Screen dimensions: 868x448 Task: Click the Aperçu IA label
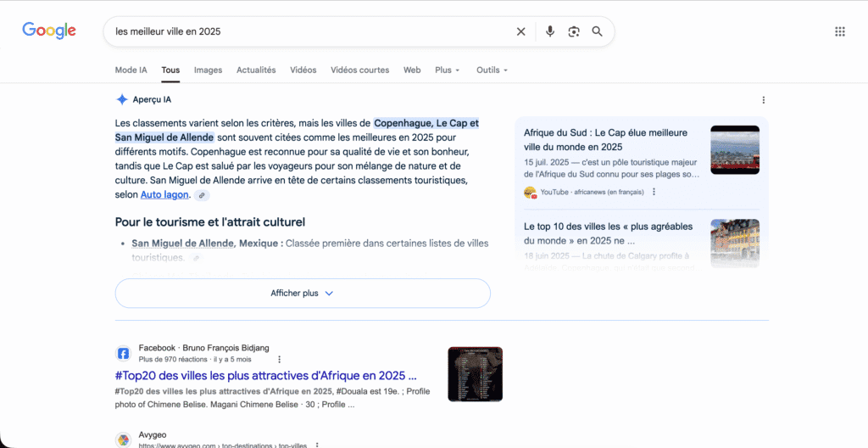[x=152, y=100]
